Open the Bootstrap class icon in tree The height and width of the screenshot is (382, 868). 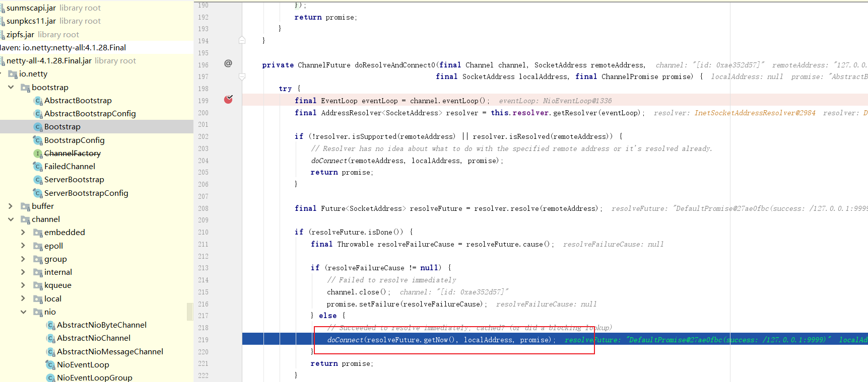click(38, 127)
